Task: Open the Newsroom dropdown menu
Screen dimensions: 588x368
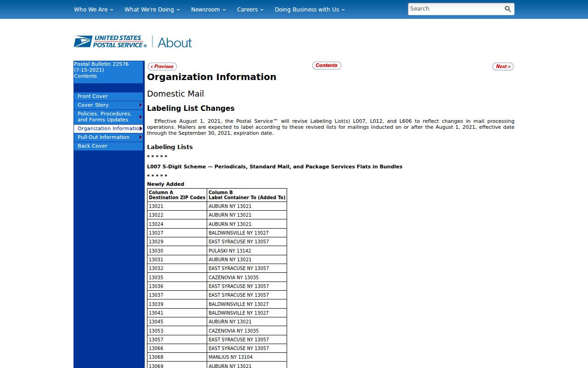Action: [209, 9]
